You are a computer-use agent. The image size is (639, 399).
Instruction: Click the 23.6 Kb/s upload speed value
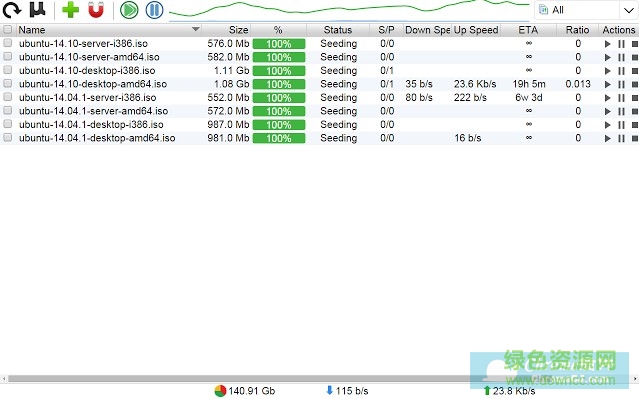(x=475, y=84)
